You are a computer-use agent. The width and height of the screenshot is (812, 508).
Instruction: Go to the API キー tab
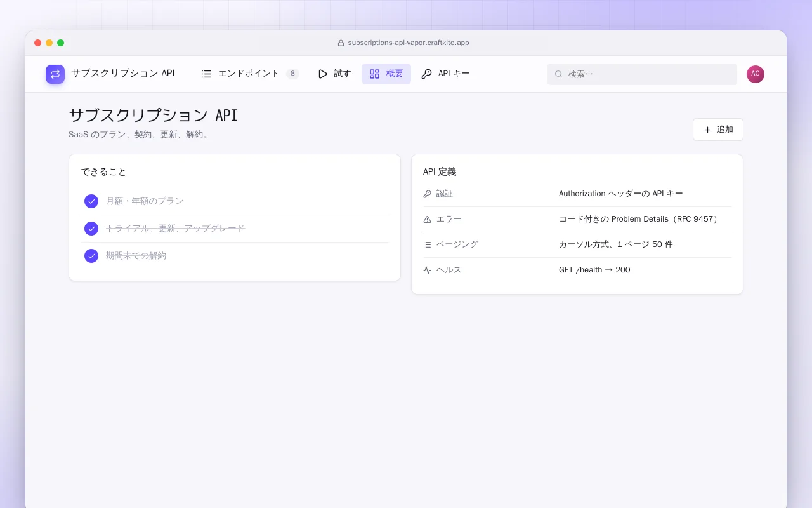[446, 74]
